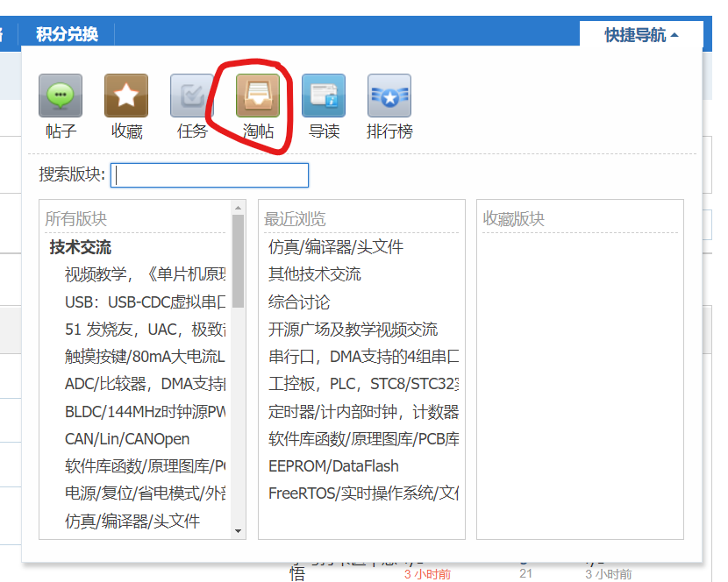Screen dimensions: 728x582
Task: Collapse the 快捷导航 dropdown
Action: [641, 34]
